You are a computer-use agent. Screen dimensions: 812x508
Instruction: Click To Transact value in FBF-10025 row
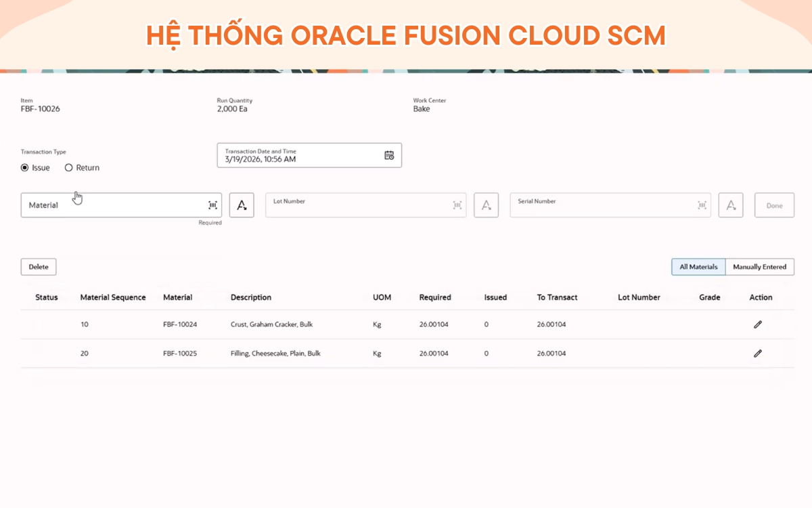click(x=551, y=354)
